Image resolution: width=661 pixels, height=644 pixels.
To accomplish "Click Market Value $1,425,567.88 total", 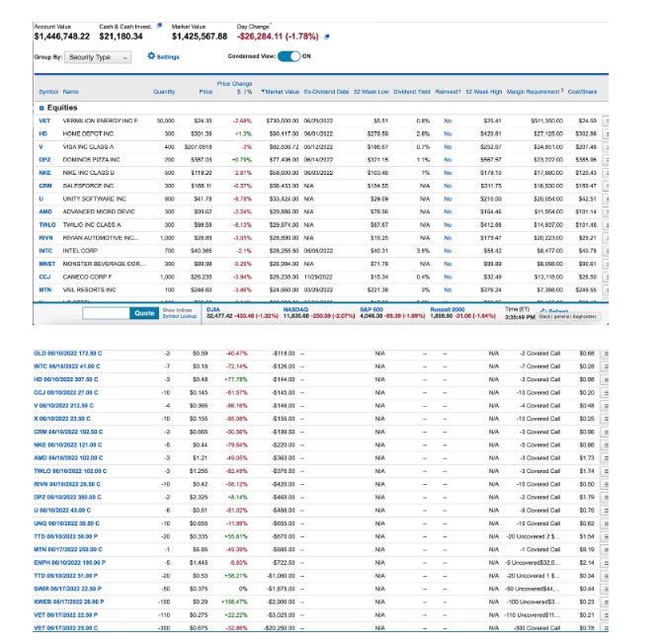I will coord(200,37).
